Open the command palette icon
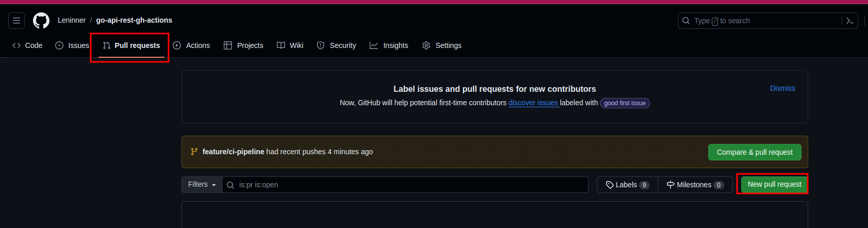 tap(850, 21)
